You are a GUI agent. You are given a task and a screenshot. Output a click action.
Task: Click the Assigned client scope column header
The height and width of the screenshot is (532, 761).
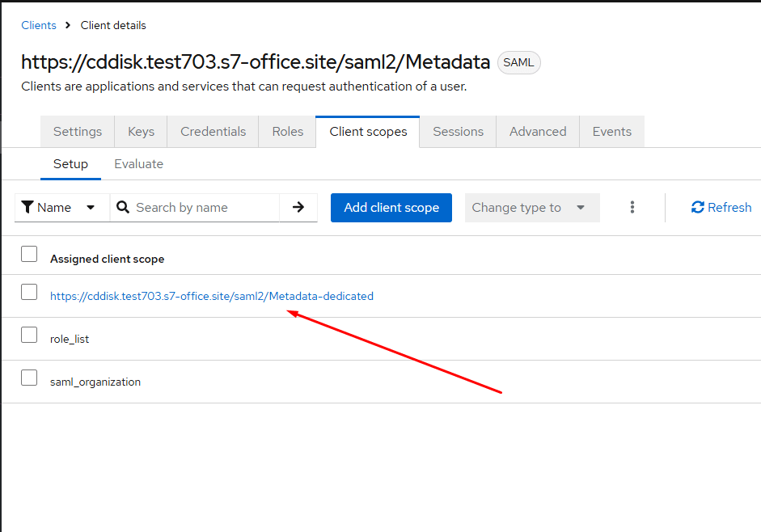click(x=108, y=260)
